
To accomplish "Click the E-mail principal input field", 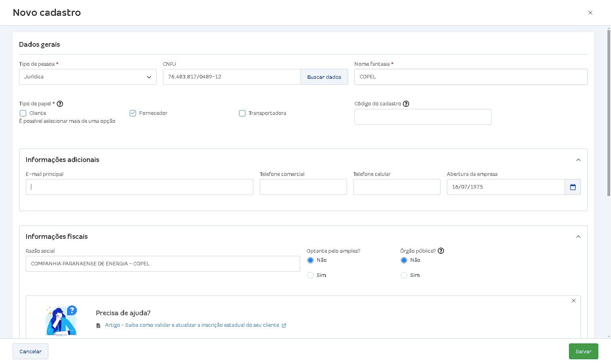I will [140, 187].
